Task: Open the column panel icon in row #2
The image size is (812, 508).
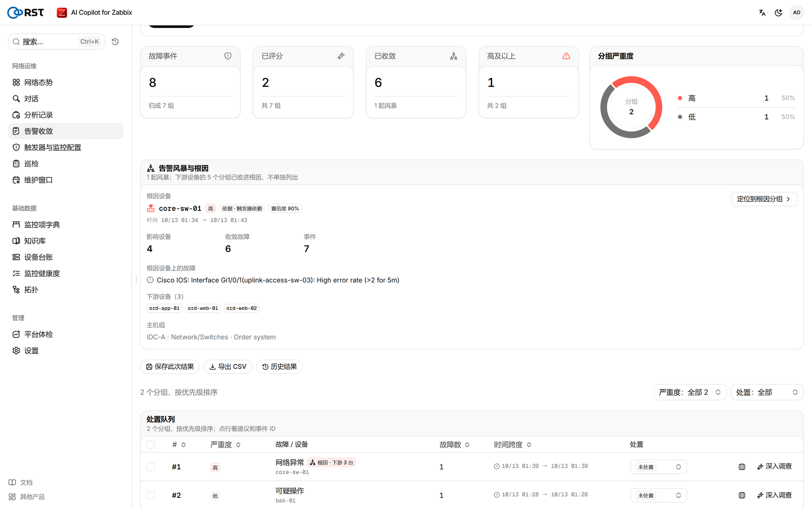Action: pos(742,495)
